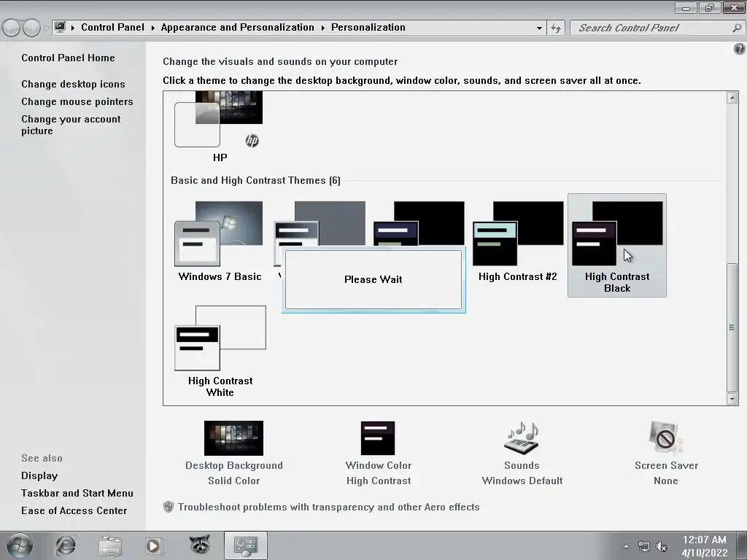The image size is (747, 560).
Task: Click the Personalization breadcrumb
Action: pos(368,27)
